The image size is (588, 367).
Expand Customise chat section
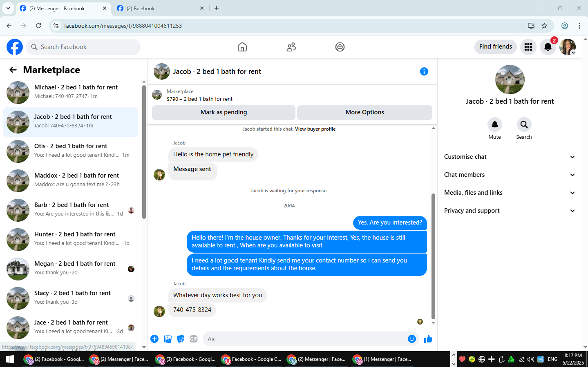(510, 157)
